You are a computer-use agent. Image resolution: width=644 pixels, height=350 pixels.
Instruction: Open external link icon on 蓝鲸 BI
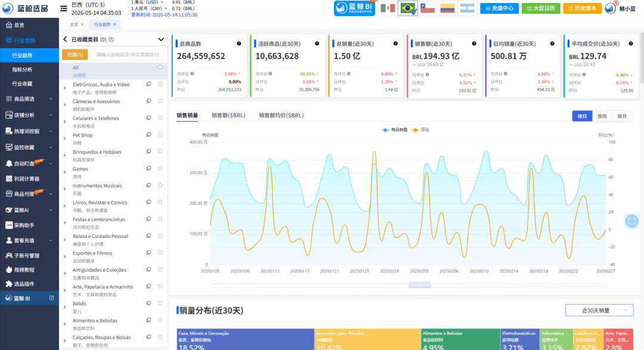click(51, 298)
